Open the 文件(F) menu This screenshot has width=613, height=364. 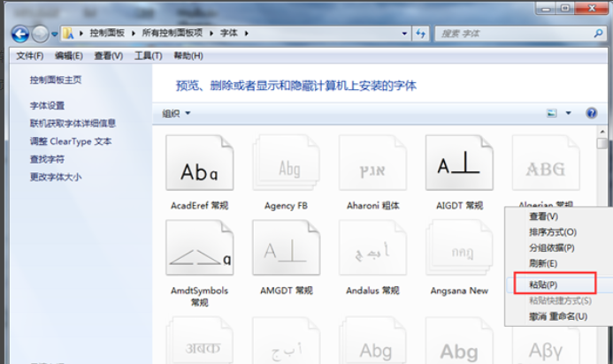pyautogui.click(x=30, y=56)
